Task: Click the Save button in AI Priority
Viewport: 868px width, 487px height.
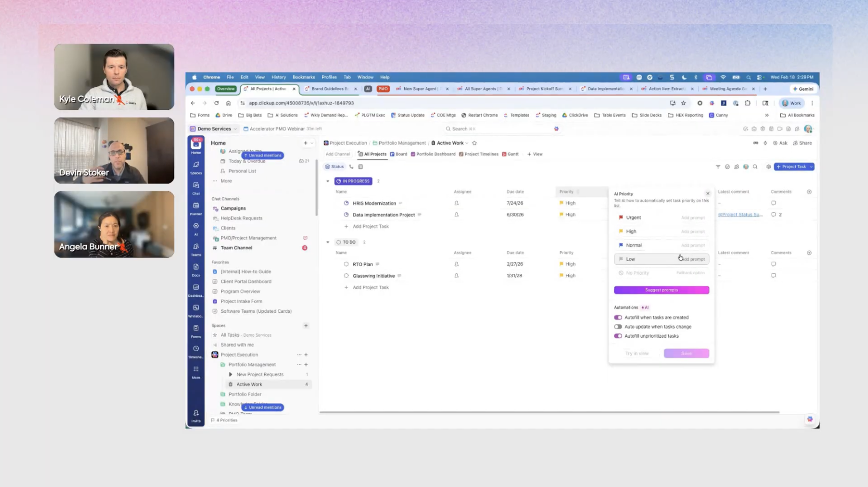Action: click(x=686, y=353)
